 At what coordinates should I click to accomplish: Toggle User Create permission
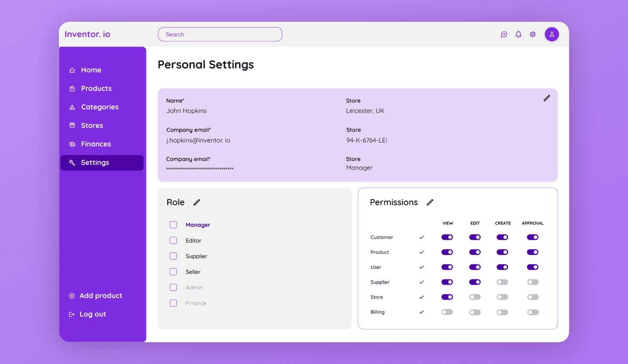pyautogui.click(x=502, y=267)
